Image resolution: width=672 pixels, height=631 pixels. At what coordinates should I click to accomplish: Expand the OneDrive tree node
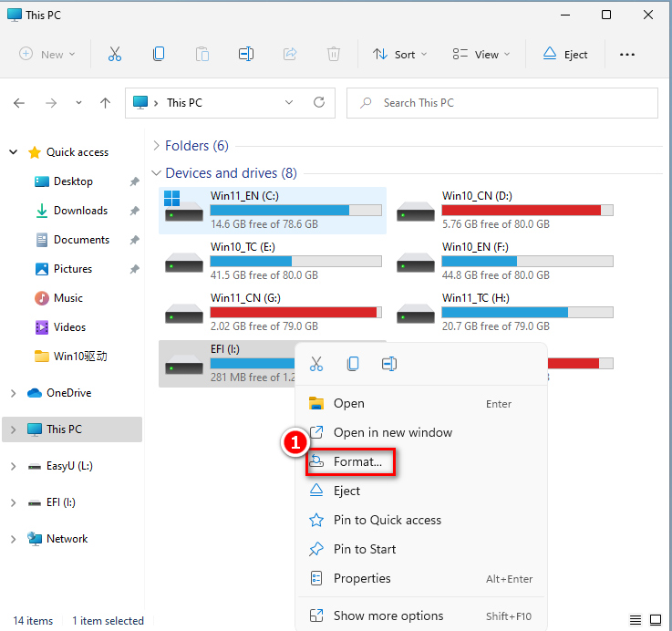pos(14,393)
